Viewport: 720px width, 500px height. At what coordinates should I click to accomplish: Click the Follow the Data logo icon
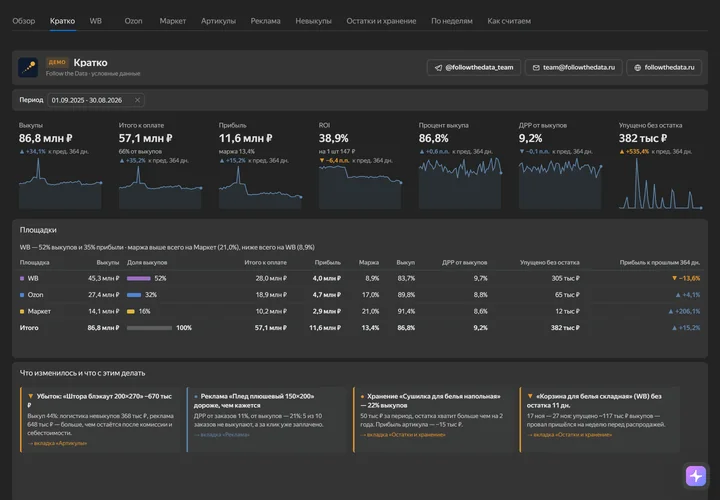click(x=28, y=67)
